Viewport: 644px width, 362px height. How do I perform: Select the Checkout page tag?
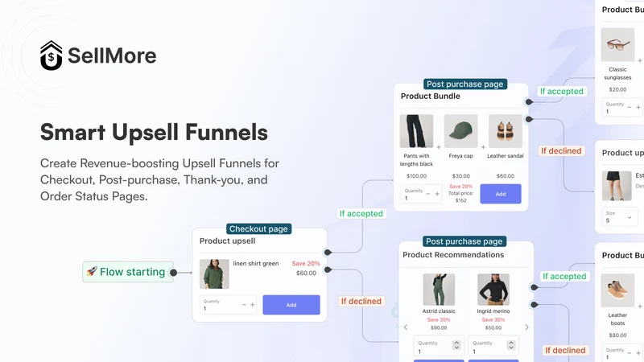[258, 229]
